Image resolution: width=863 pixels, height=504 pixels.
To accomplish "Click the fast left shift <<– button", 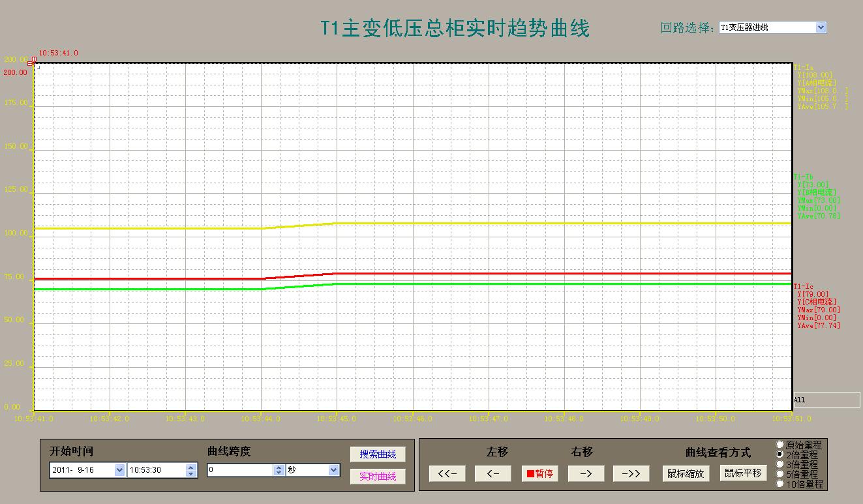I will [447, 474].
